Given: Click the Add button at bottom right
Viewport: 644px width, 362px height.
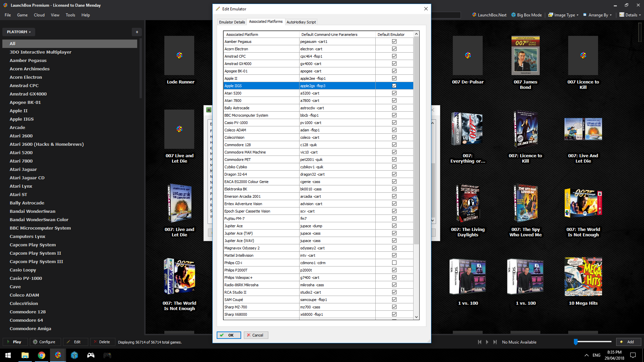Looking at the screenshot, I should [628, 342].
